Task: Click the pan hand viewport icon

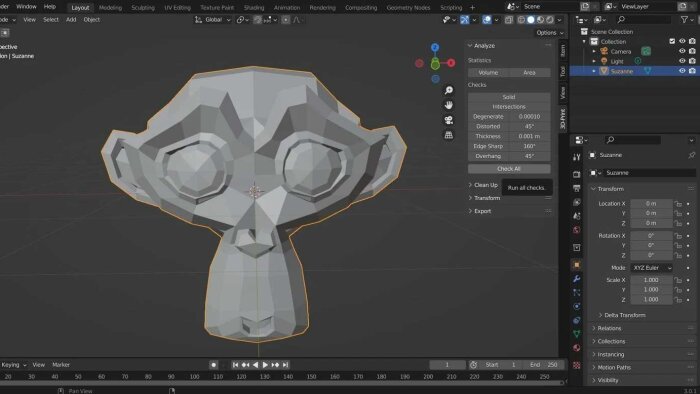Action: point(449,105)
